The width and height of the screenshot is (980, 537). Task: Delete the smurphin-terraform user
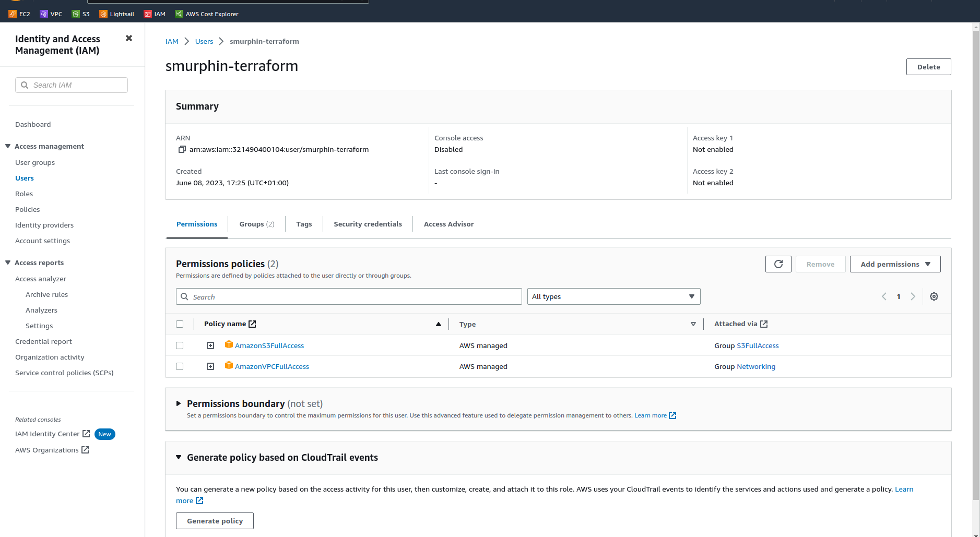point(928,67)
